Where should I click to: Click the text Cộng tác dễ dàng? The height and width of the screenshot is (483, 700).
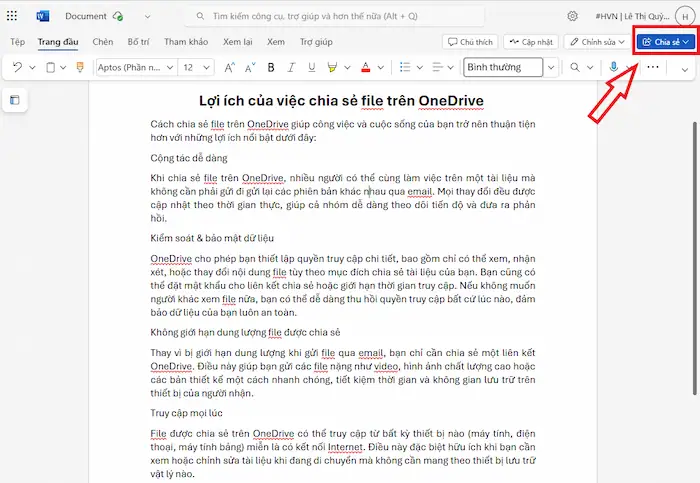tap(189, 158)
